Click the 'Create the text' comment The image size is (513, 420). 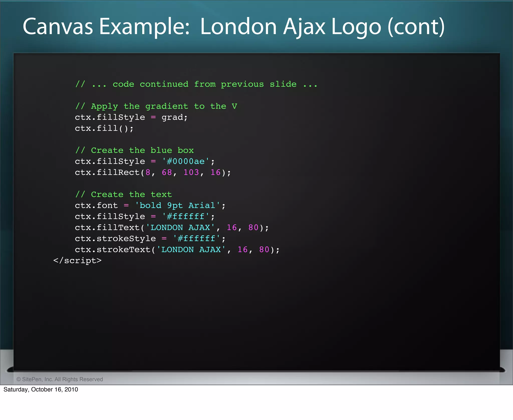(124, 194)
